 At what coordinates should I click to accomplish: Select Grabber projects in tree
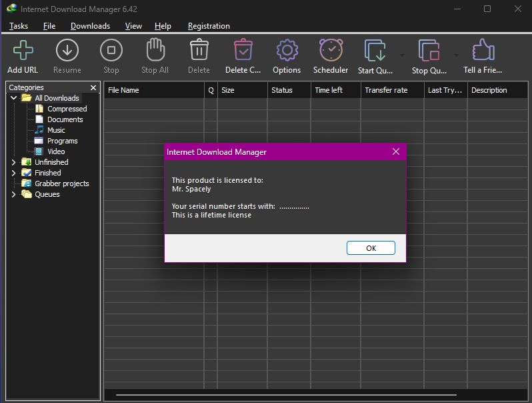62,183
